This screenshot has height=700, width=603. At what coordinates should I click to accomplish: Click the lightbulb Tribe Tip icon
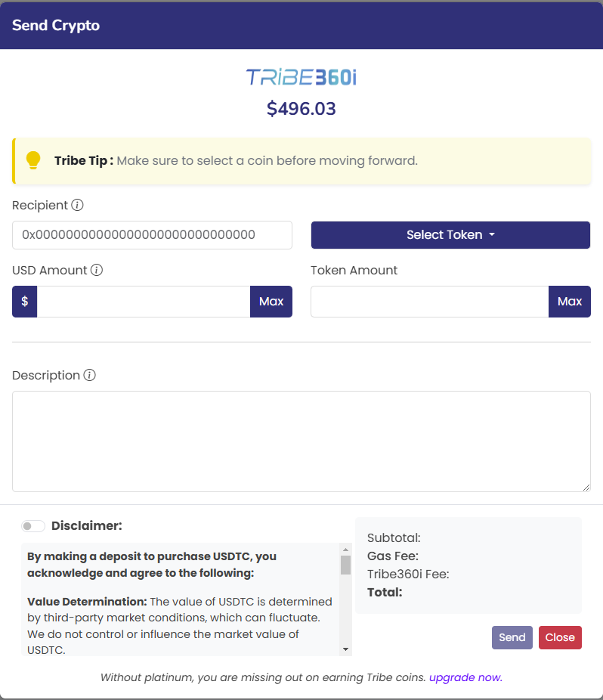click(x=33, y=160)
